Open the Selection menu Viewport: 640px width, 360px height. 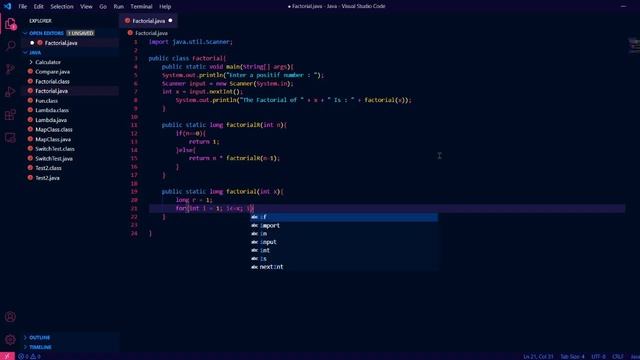point(62,7)
